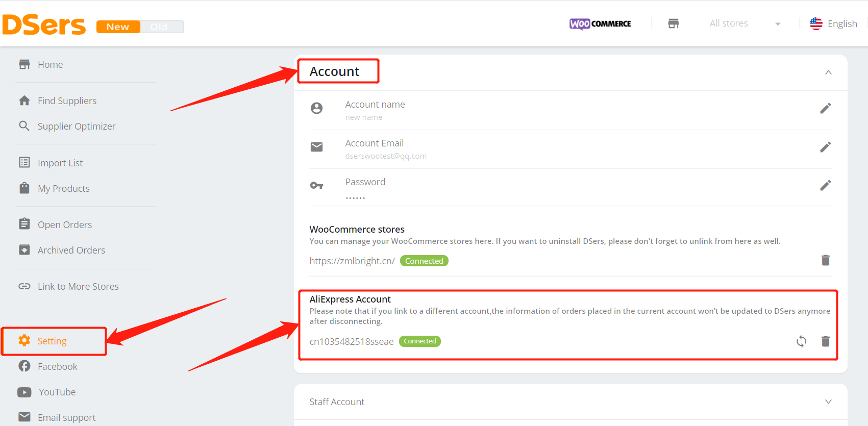
Task: Click the WooCommerce logo in header
Action: pos(600,24)
